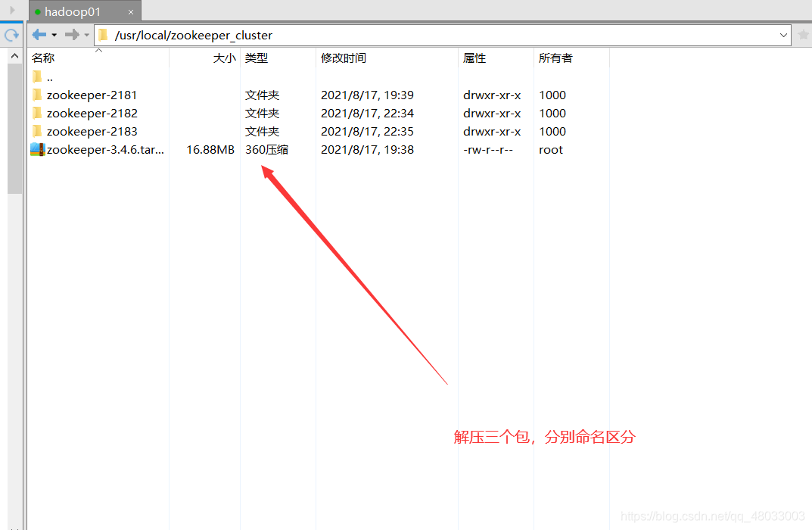Switch to the hadoop01 tab

pyautogui.click(x=85, y=11)
